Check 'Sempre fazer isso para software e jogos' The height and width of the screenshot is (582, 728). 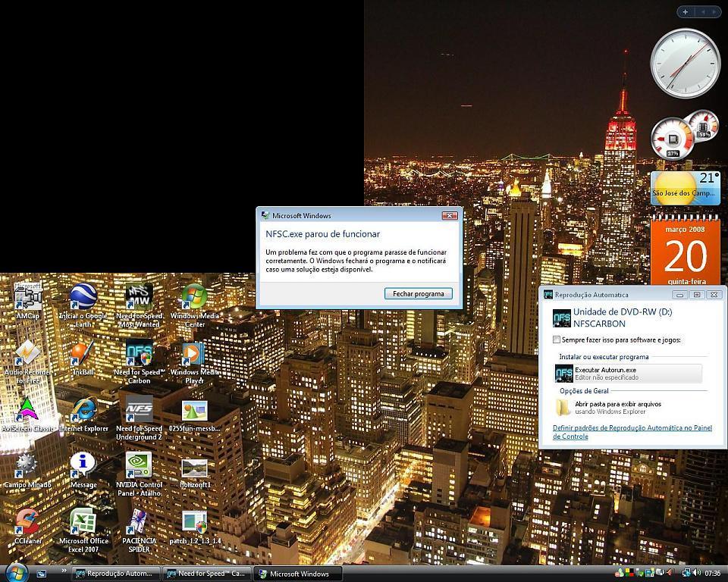(x=557, y=340)
